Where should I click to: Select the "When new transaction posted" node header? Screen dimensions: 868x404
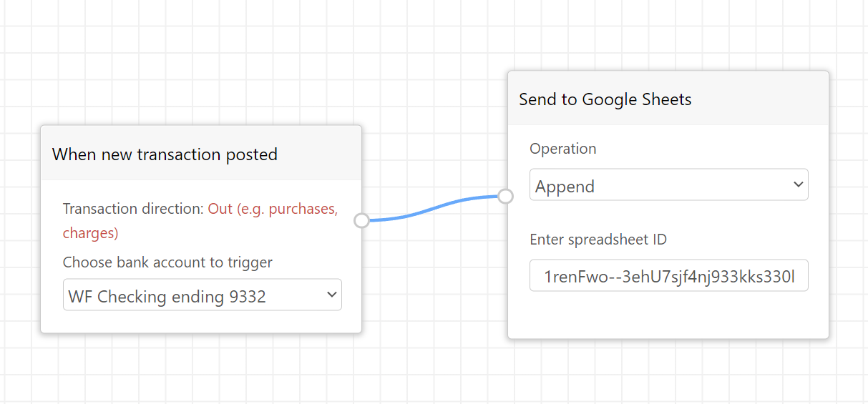[x=201, y=153]
